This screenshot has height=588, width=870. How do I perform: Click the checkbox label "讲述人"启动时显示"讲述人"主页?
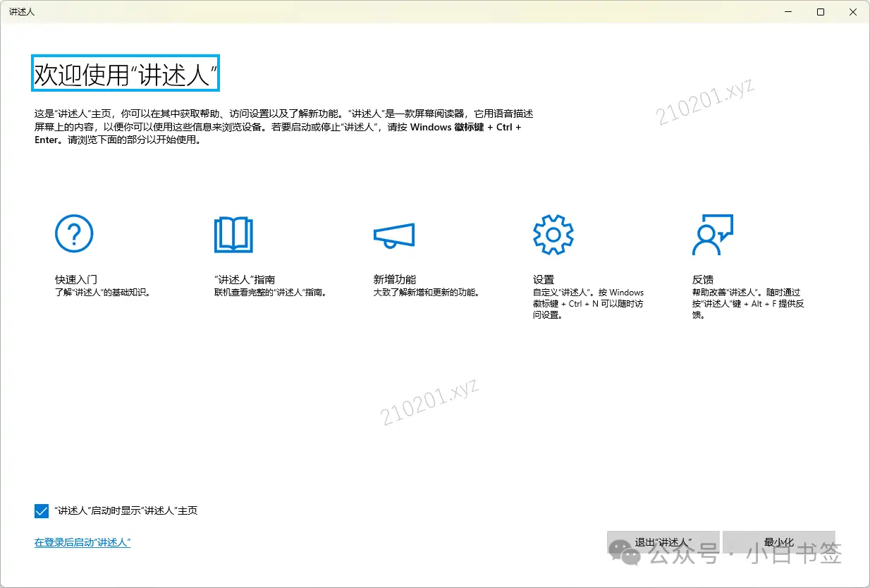tap(125, 510)
